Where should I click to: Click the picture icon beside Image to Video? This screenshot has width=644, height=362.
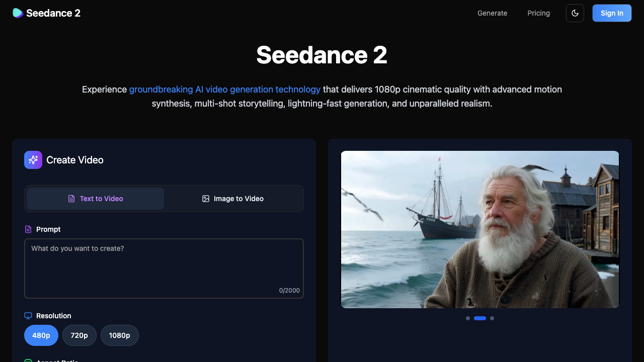(x=206, y=199)
